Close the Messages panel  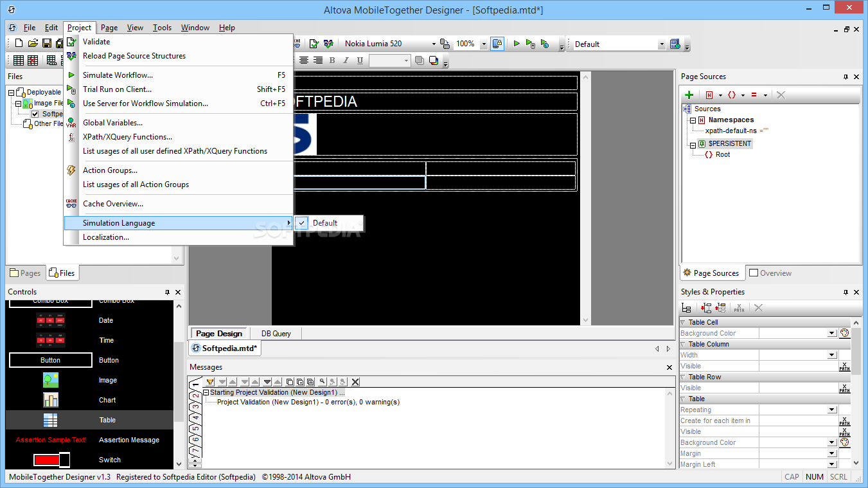669,367
